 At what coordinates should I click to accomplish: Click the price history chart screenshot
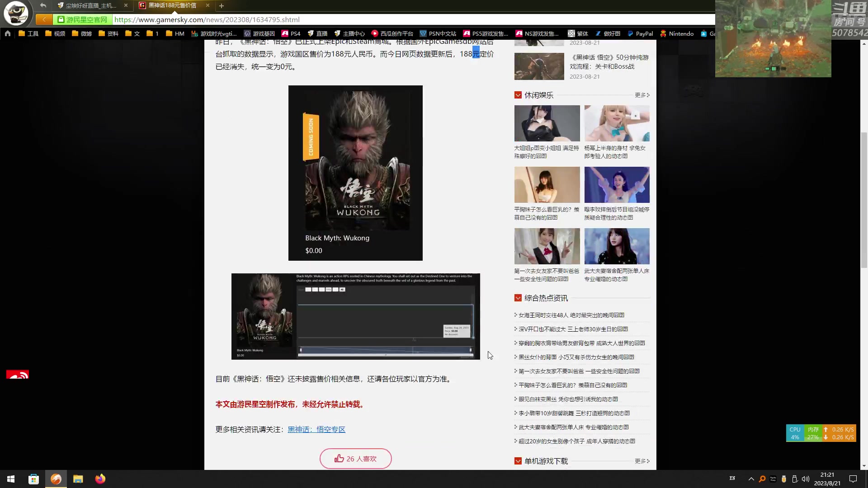(x=355, y=316)
